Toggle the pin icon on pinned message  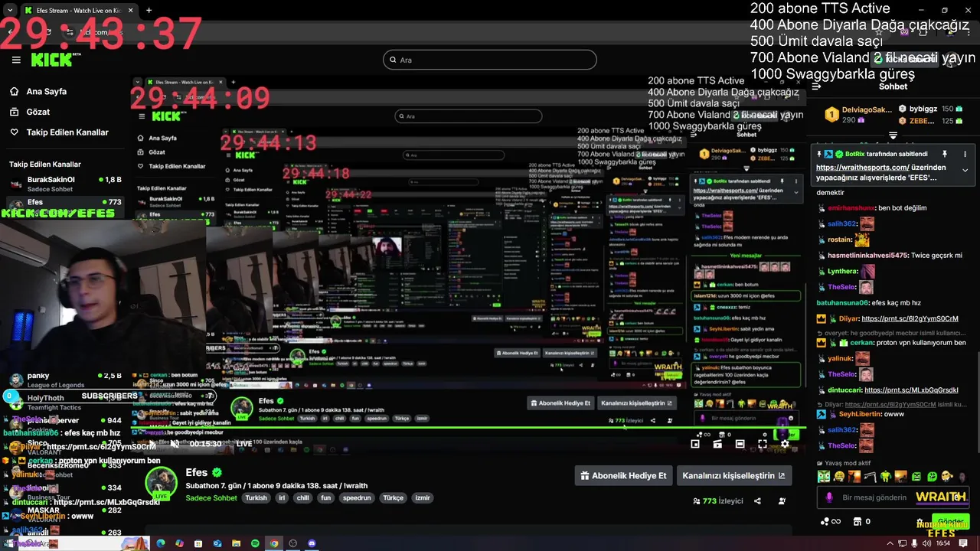[944, 154]
